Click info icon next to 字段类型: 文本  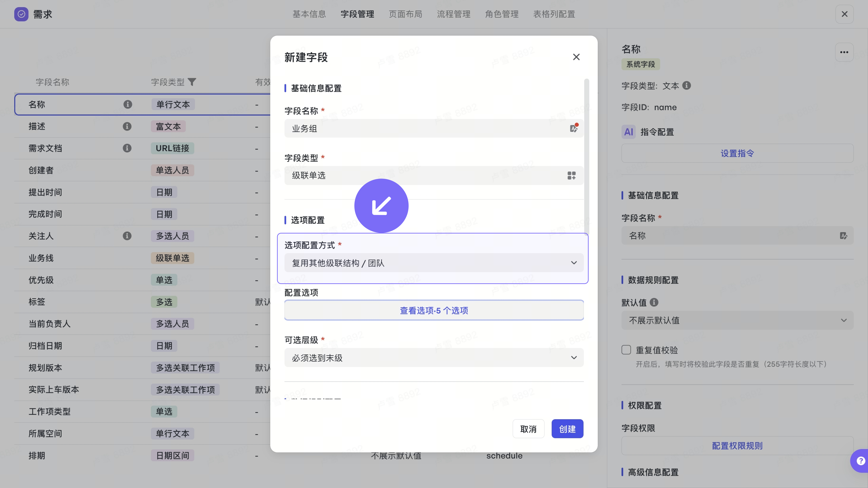coord(687,86)
